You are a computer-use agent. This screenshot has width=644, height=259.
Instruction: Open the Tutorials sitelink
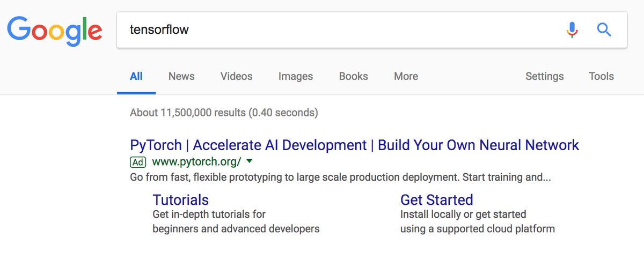tap(181, 200)
